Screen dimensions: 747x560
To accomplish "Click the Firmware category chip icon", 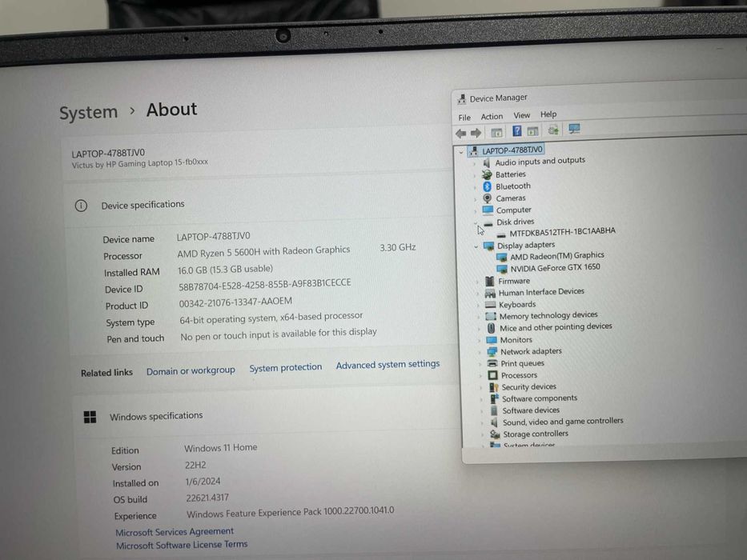I will pos(489,282).
